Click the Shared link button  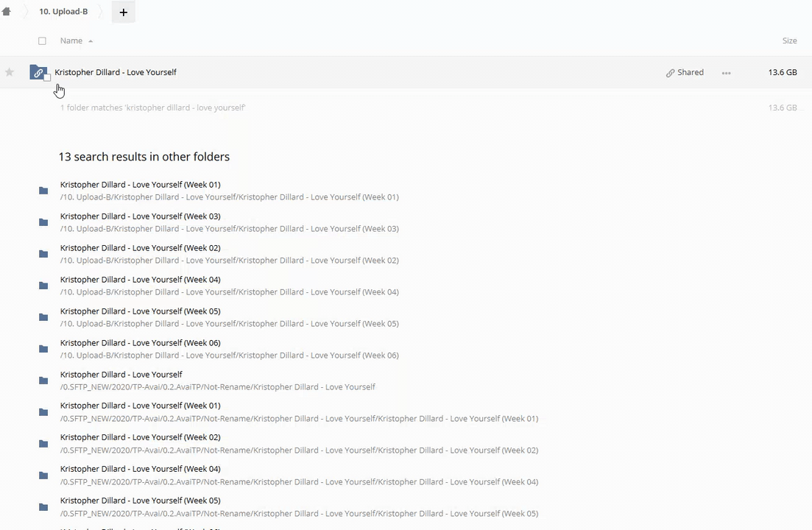685,73
